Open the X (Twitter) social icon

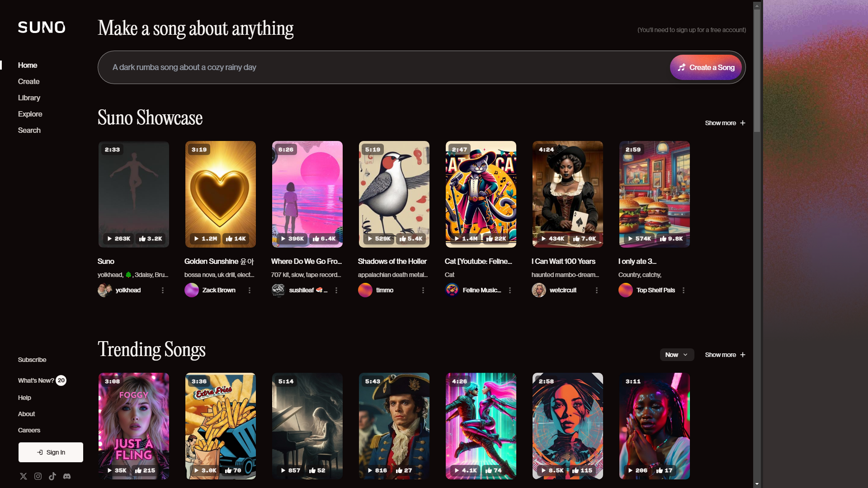pyautogui.click(x=24, y=476)
